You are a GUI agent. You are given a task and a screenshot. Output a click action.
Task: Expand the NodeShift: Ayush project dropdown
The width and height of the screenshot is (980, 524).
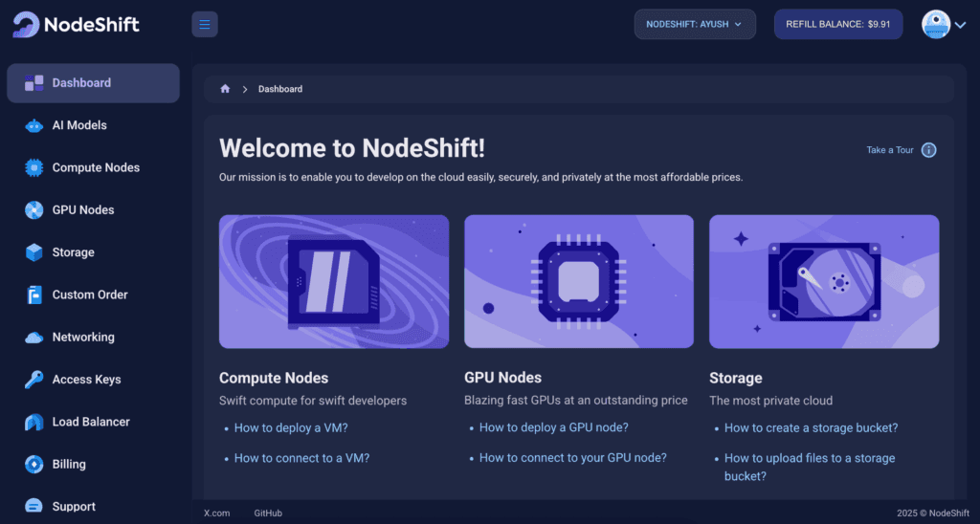click(x=695, y=24)
